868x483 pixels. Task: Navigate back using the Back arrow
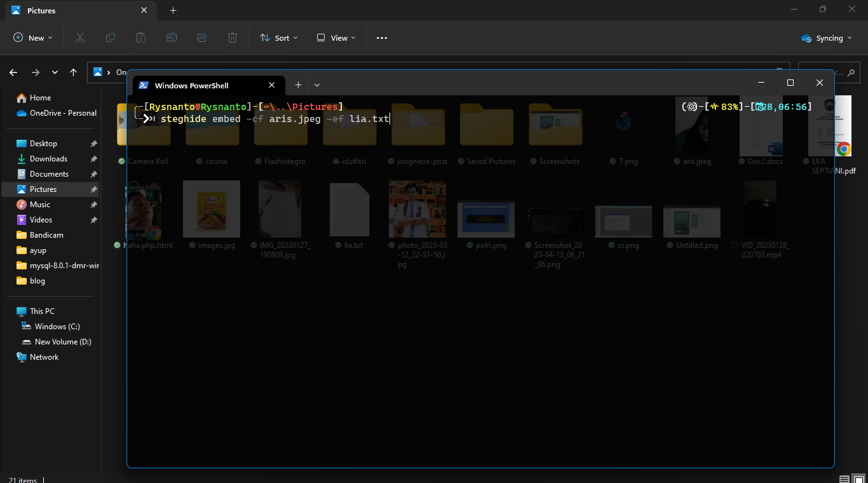coord(13,72)
